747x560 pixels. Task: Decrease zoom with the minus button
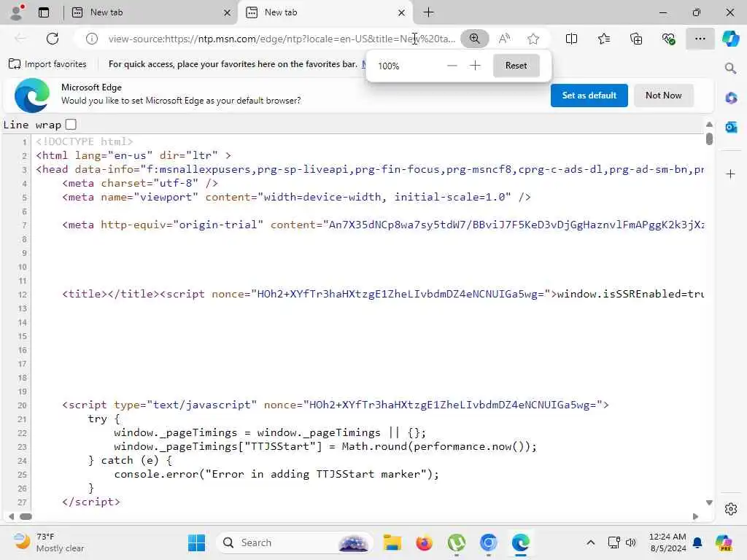click(452, 66)
